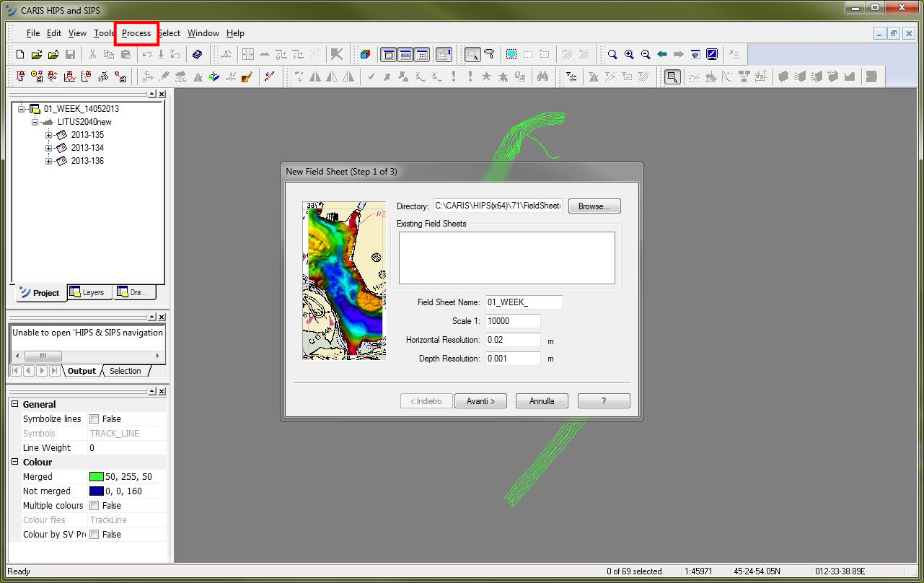
Task: Click the Depth Resolution field
Action: [x=513, y=359]
